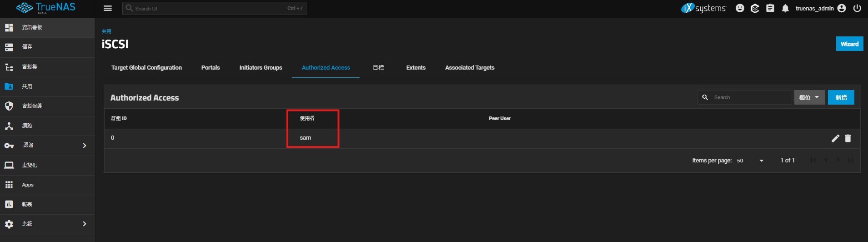
Task: Click the Wizard button
Action: tap(849, 44)
